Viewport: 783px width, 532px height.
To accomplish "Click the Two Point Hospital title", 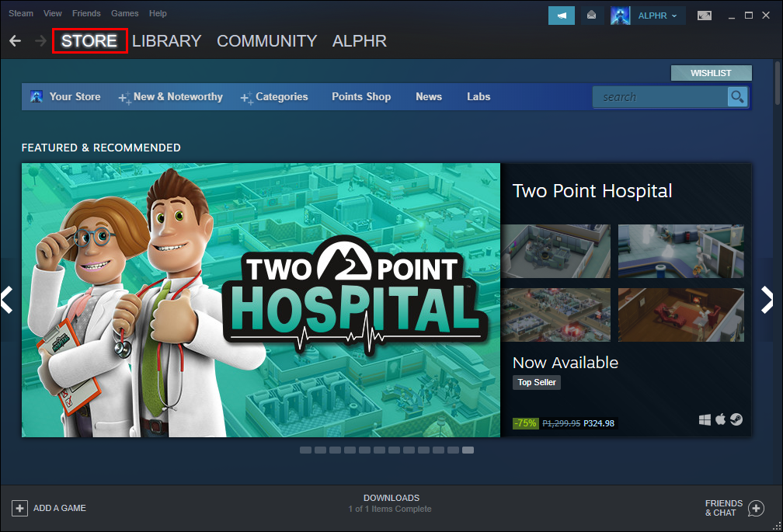I will [592, 190].
